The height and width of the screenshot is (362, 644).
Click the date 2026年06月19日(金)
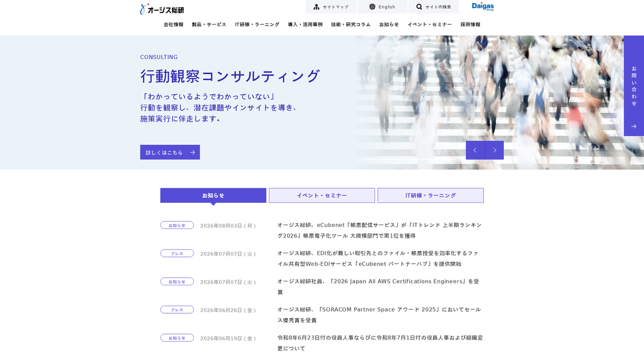(x=228, y=338)
